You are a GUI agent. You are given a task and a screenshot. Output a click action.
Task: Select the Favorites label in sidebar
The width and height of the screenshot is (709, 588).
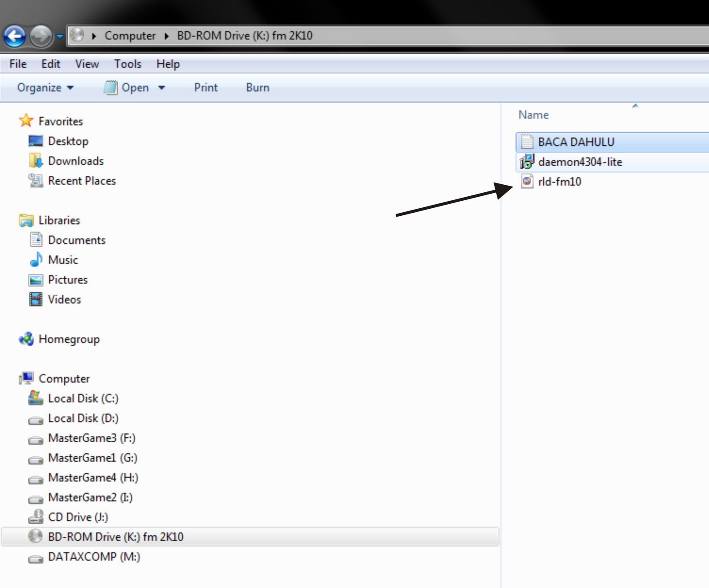click(61, 121)
